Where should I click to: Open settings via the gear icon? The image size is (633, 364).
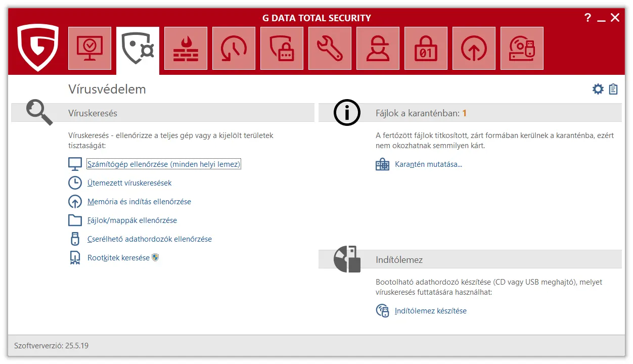pos(598,89)
